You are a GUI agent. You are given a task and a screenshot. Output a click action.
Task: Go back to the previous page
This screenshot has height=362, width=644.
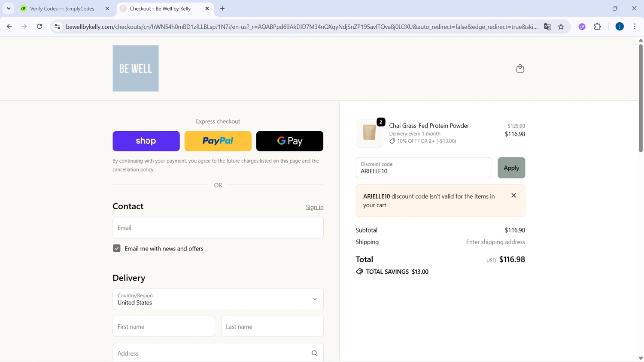9,27
